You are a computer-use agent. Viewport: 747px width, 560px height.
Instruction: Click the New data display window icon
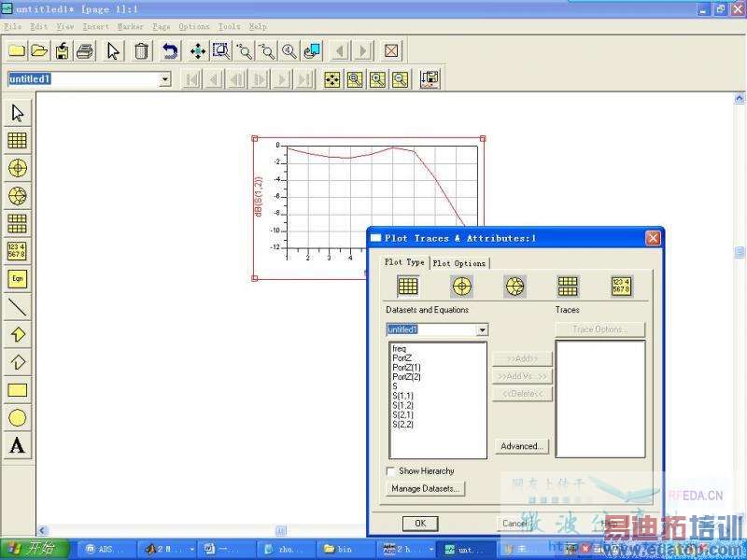(x=17, y=50)
